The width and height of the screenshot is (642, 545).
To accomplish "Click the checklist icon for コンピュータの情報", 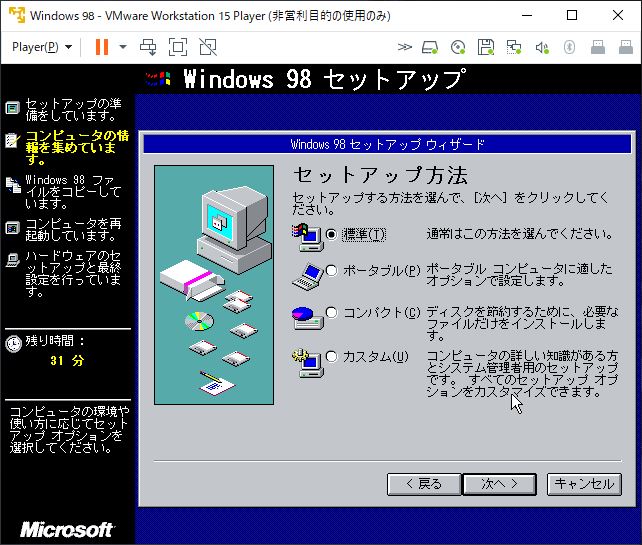I will click(x=12, y=140).
